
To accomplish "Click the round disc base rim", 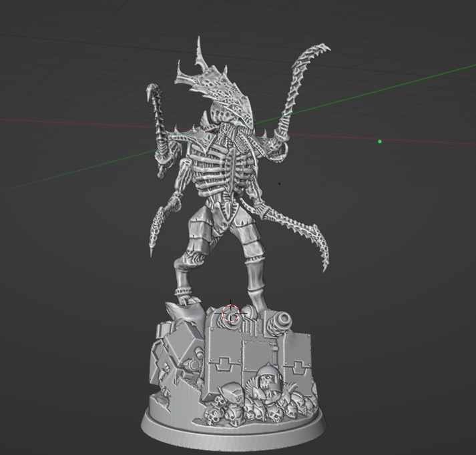I will click(x=234, y=432).
